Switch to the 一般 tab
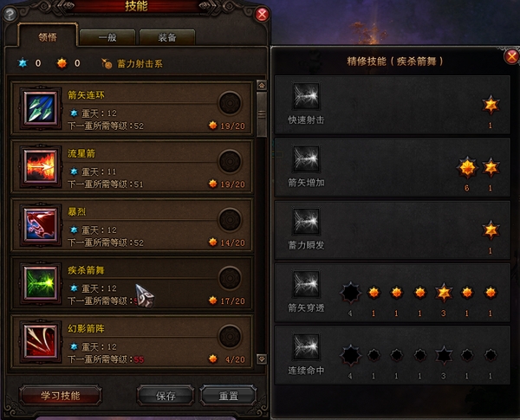520x420 pixels. (107, 37)
